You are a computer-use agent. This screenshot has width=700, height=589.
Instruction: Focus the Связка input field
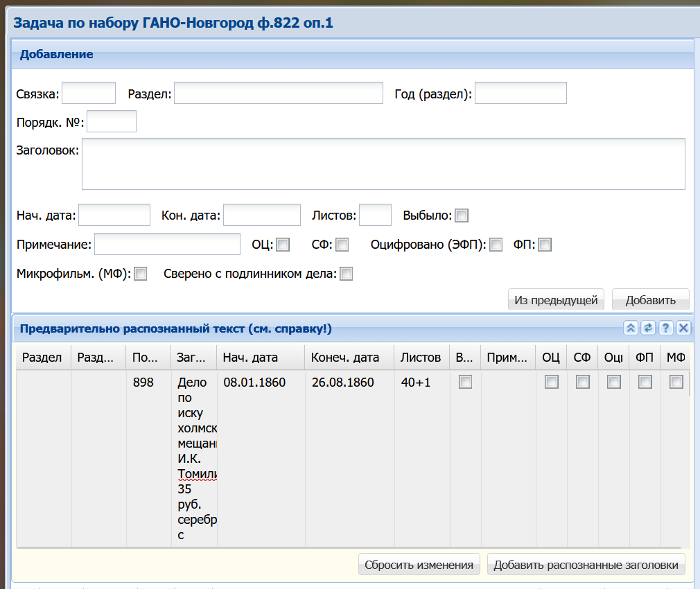point(89,93)
